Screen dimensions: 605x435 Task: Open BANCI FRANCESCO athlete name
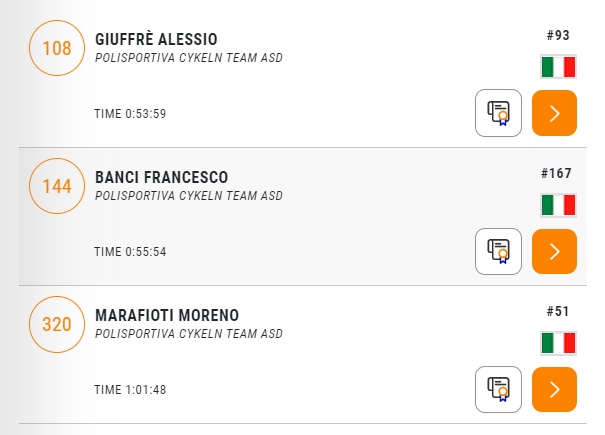(162, 178)
